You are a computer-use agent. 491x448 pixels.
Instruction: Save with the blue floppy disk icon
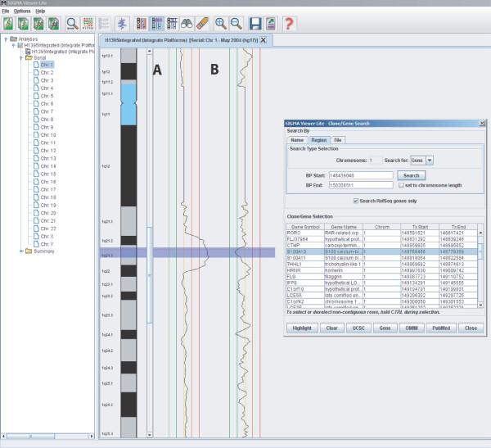click(x=255, y=24)
